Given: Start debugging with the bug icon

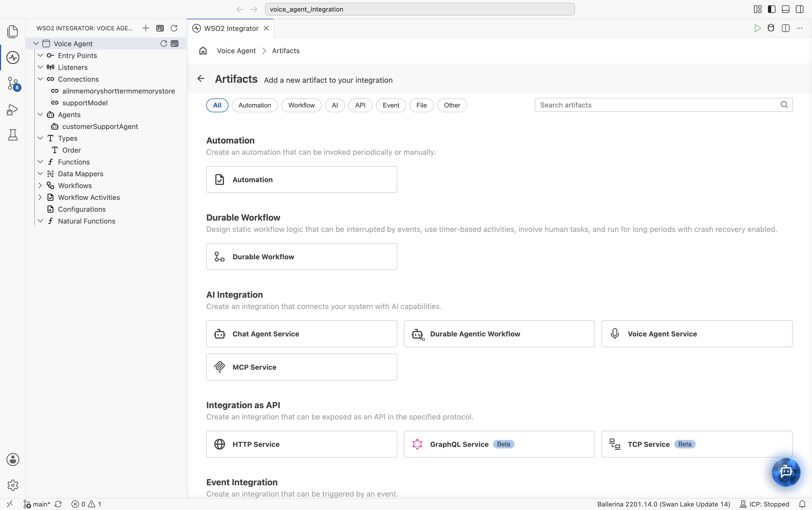Looking at the screenshot, I should [x=771, y=28].
